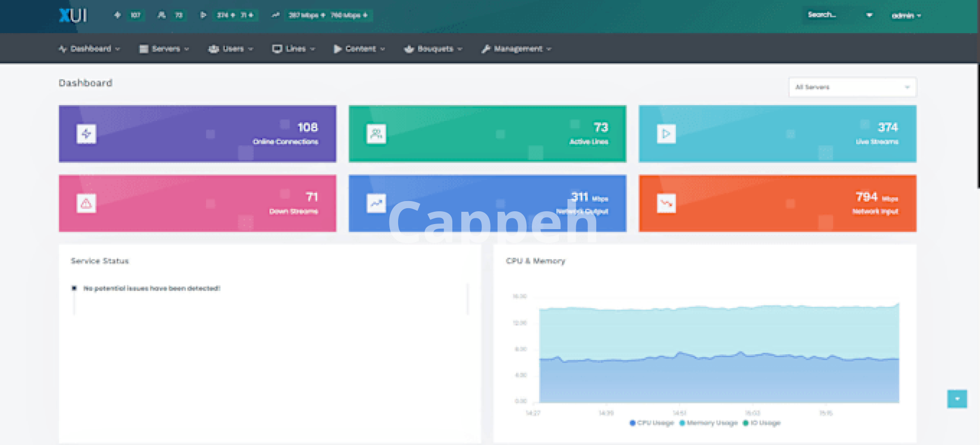
Task: Click the Down Streams warning triangle icon
Action: (86, 203)
